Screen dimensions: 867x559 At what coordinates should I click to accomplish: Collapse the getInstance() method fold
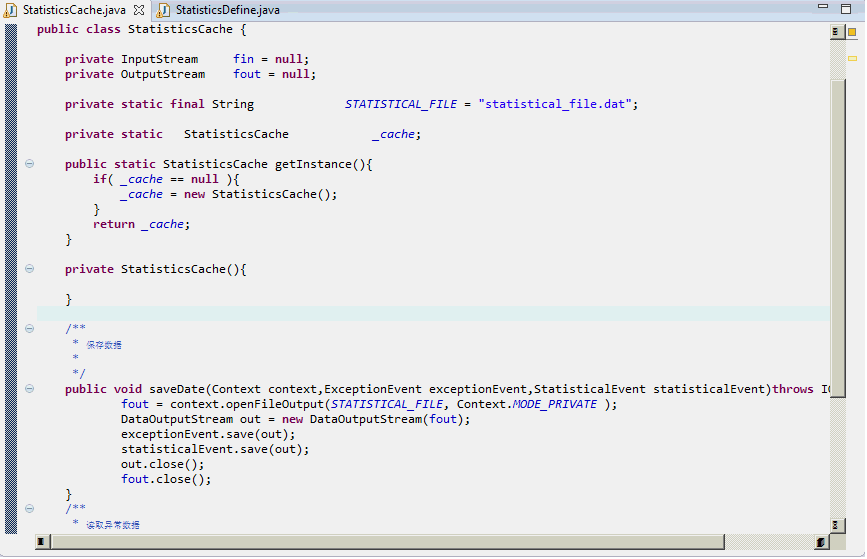click(30, 164)
